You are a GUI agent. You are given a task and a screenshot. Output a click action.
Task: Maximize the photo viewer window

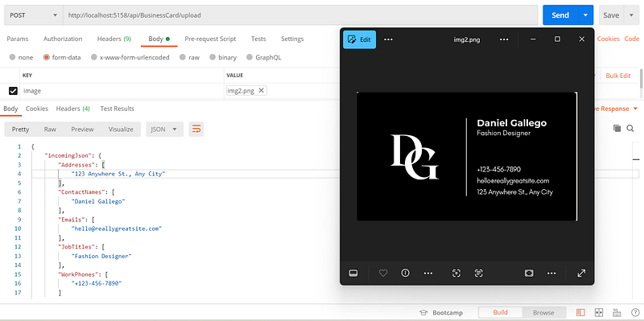[x=557, y=39]
